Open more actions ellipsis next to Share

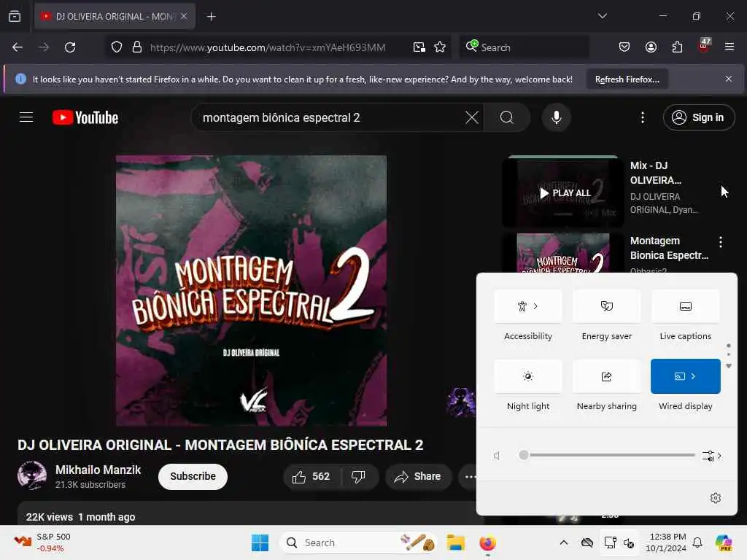[470, 476]
